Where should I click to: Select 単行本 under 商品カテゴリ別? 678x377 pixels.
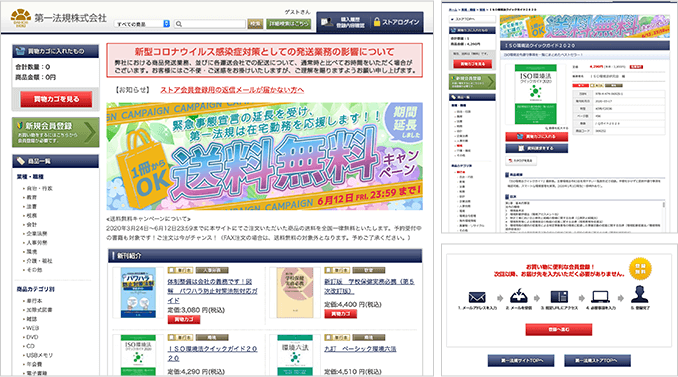click(x=35, y=300)
